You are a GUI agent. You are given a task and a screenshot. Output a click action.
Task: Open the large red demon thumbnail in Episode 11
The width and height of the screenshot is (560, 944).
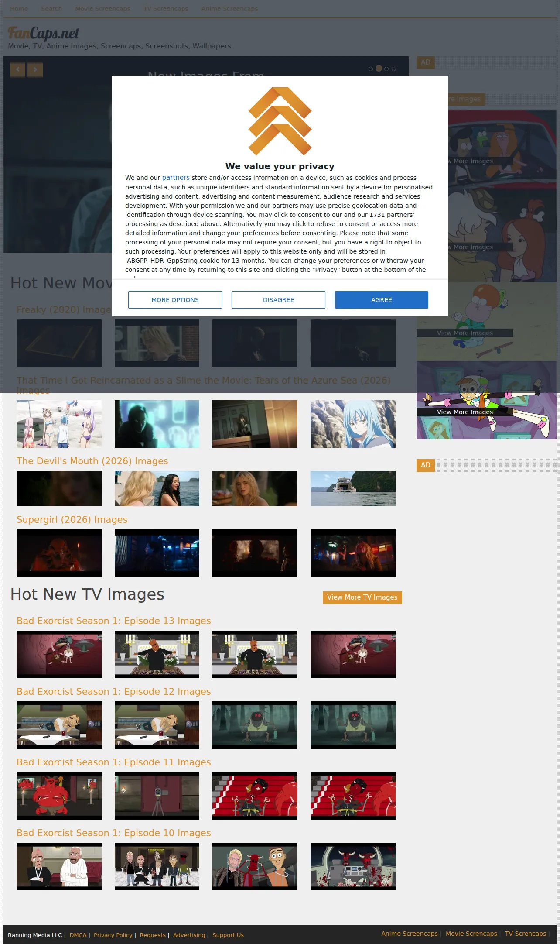(x=59, y=796)
